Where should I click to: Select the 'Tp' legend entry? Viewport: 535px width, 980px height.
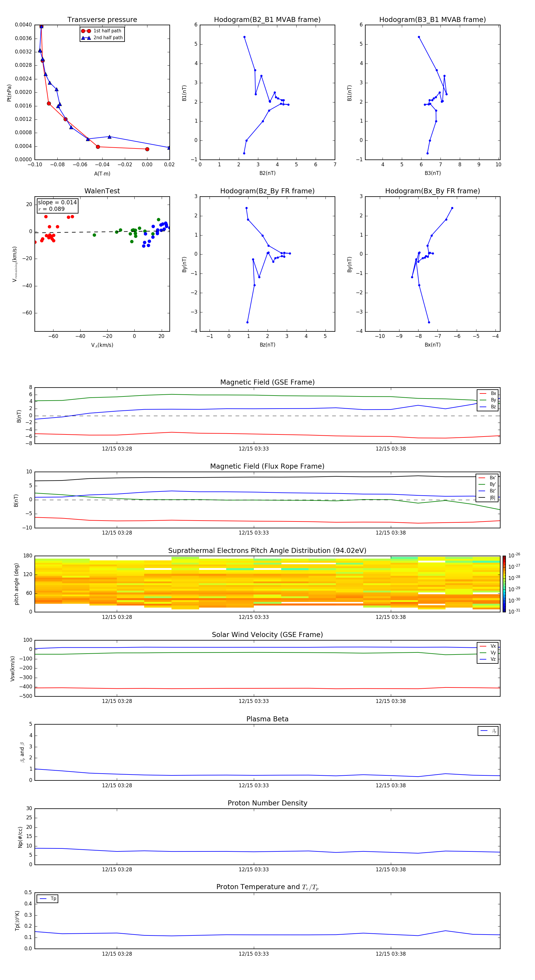[48, 899]
